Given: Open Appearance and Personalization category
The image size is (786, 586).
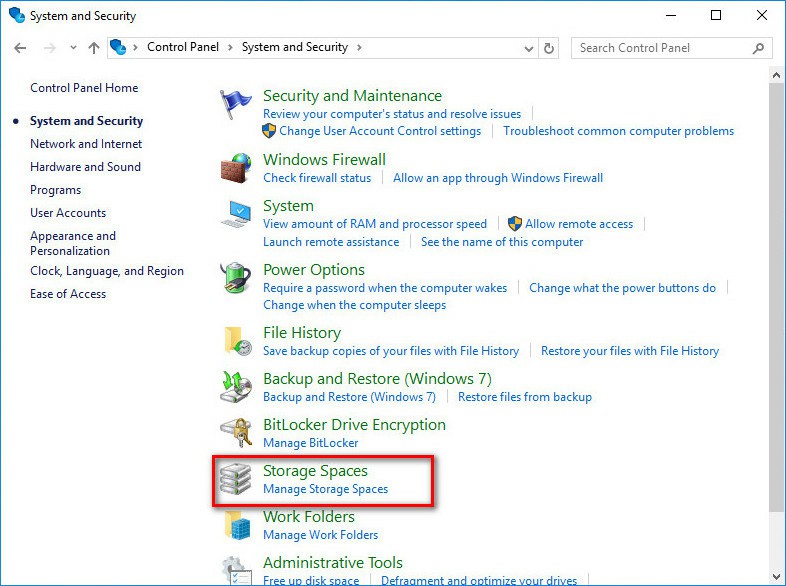Looking at the screenshot, I should (x=73, y=243).
